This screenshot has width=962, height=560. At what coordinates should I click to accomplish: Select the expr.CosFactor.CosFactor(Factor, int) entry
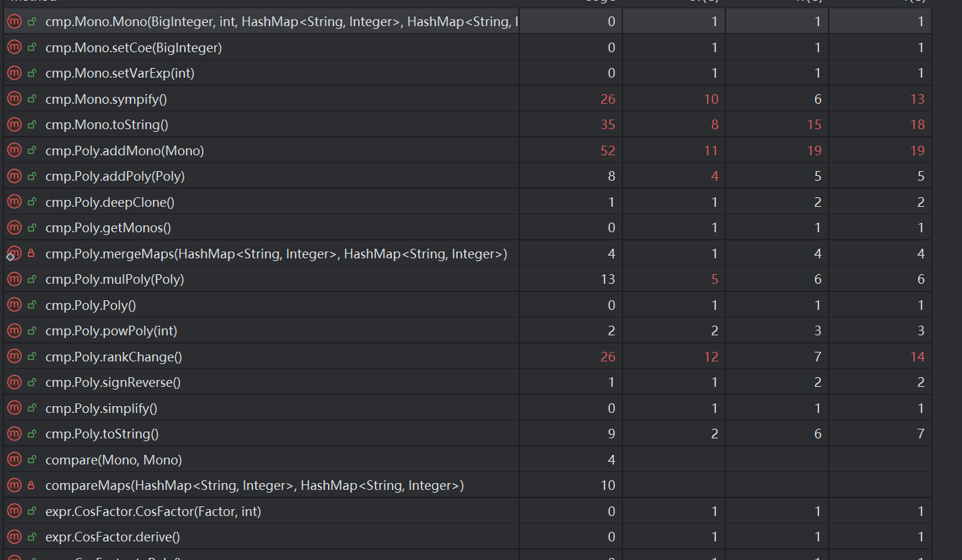coord(153,511)
